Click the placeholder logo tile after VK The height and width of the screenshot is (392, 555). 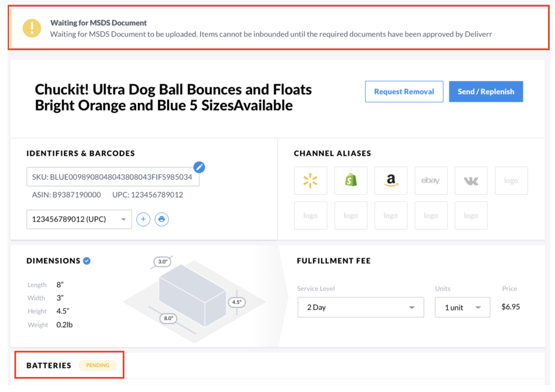click(512, 181)
